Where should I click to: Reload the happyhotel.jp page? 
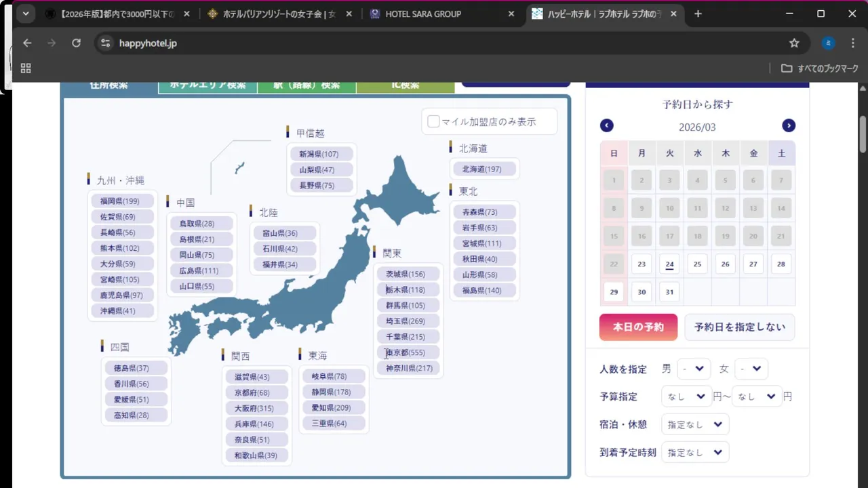(76, 43)
